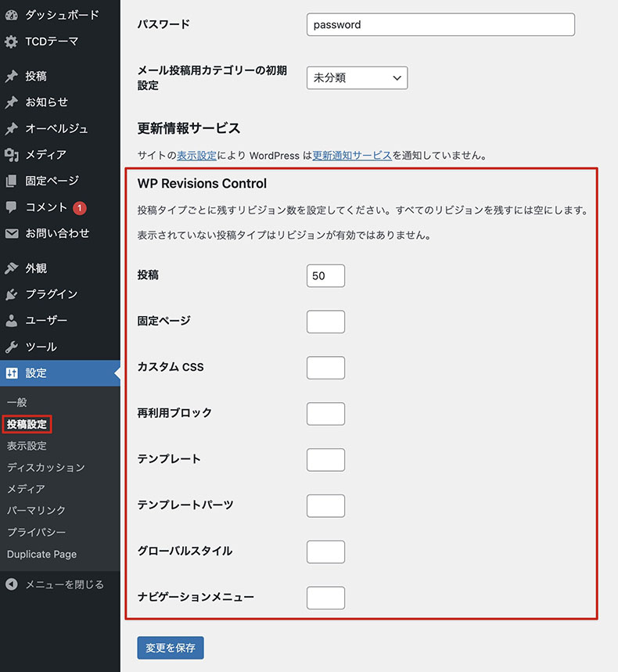Click the 固定ページ revisions input field

pos(325,322)
